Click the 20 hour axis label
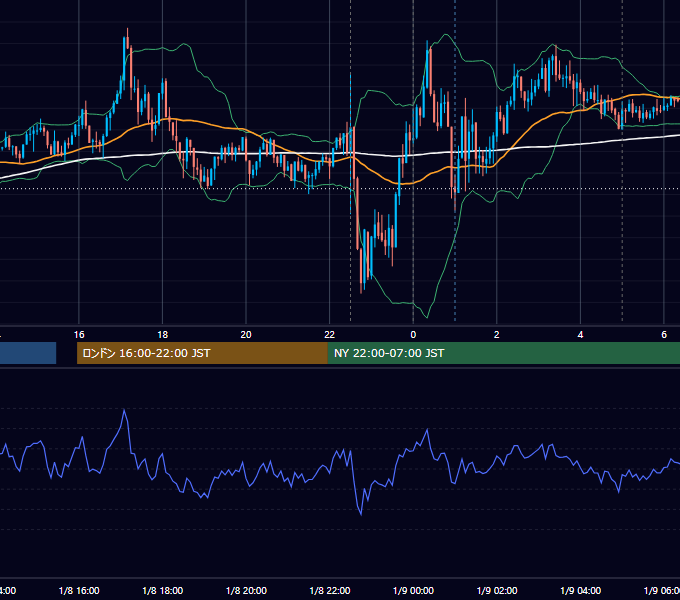The image size is (680, 600). pyautogui.click(x=246, y=335)
